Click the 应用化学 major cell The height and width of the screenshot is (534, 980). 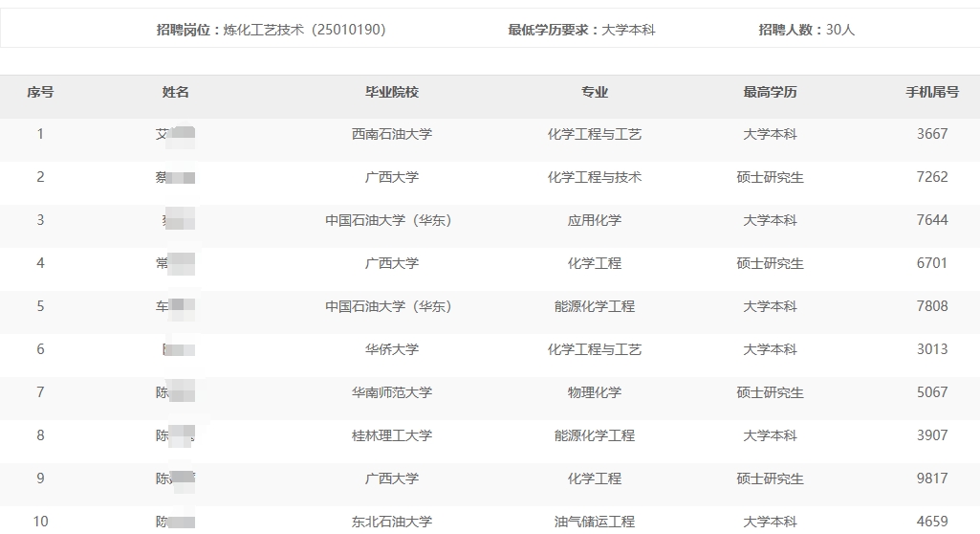pyautogui.click(x=595, y=220)
